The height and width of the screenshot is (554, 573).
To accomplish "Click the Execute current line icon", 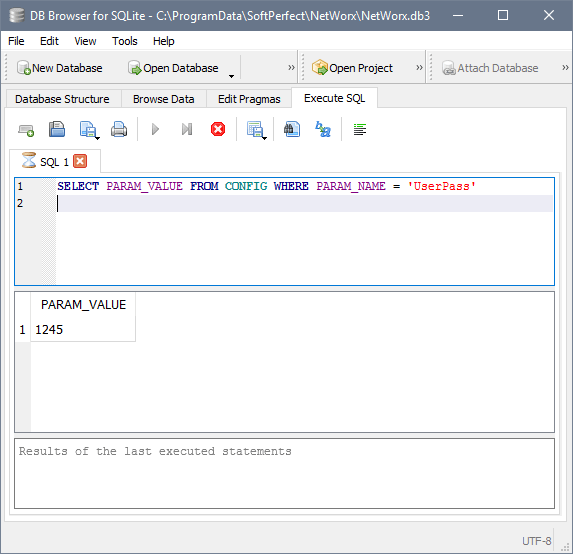I will coord(187,129).
